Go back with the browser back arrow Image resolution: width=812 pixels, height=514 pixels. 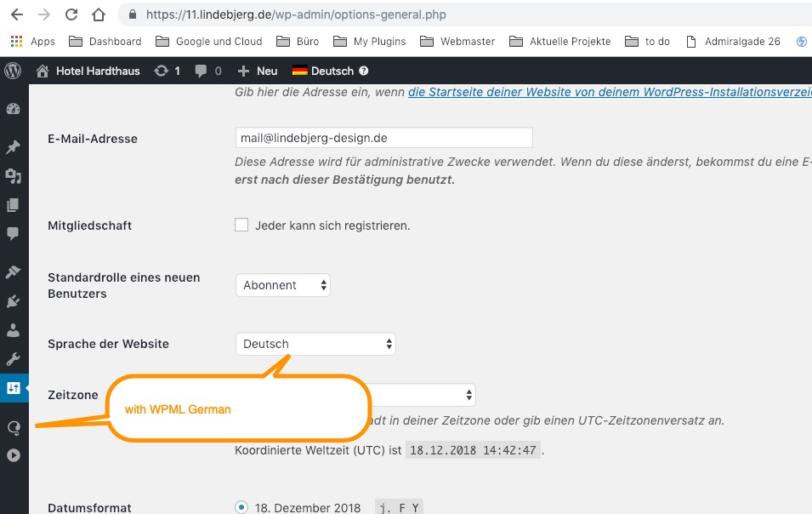point(17,14)
